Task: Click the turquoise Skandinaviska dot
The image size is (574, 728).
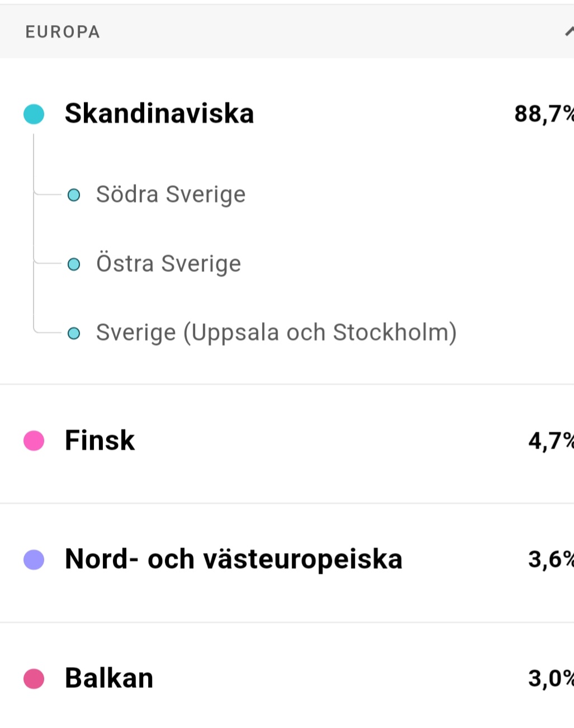Action: pyautogui.click(x=34, y=114)
